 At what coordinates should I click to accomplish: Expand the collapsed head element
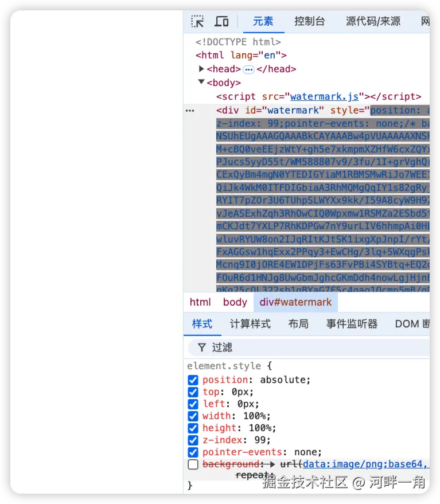201,69
